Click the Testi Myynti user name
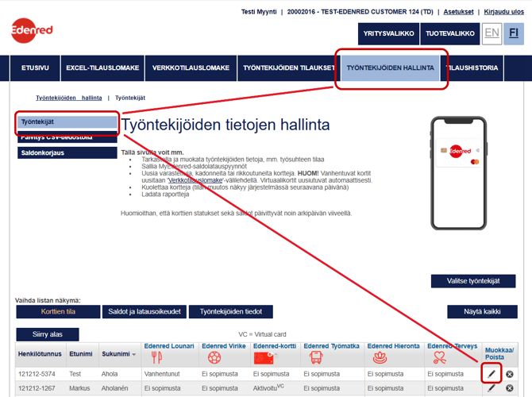Screen dimensions: 532x397 259,12
